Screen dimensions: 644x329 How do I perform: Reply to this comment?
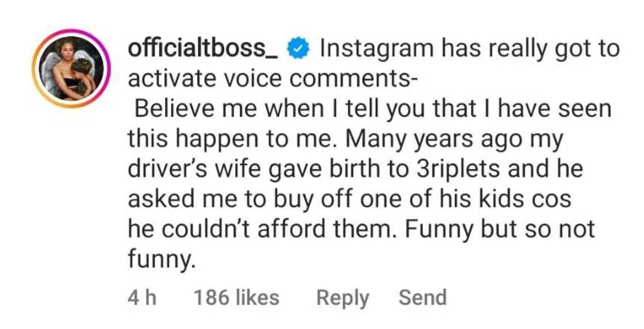pyautogui.click(x=343, y=297)
